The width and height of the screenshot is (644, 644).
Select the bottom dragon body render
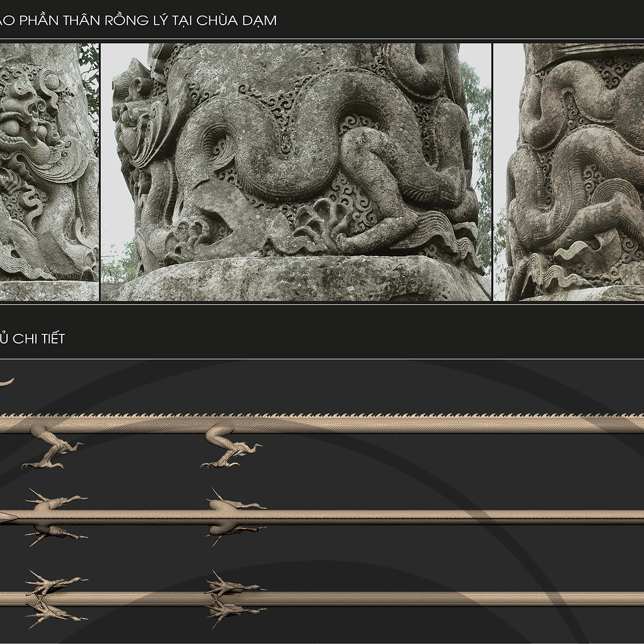click(322, 599)
